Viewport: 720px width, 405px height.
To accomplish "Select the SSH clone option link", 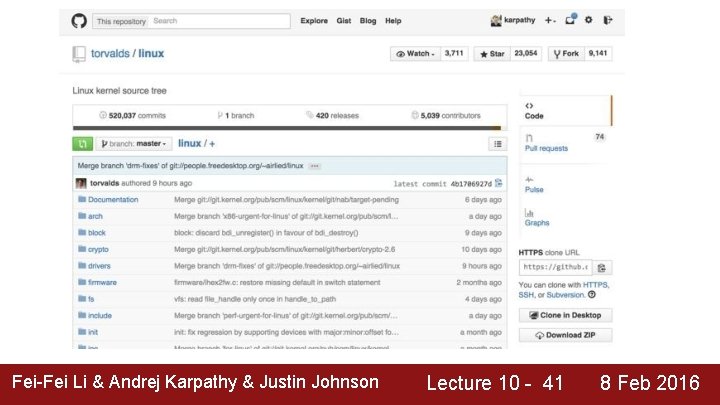I will tap(526, 295).
